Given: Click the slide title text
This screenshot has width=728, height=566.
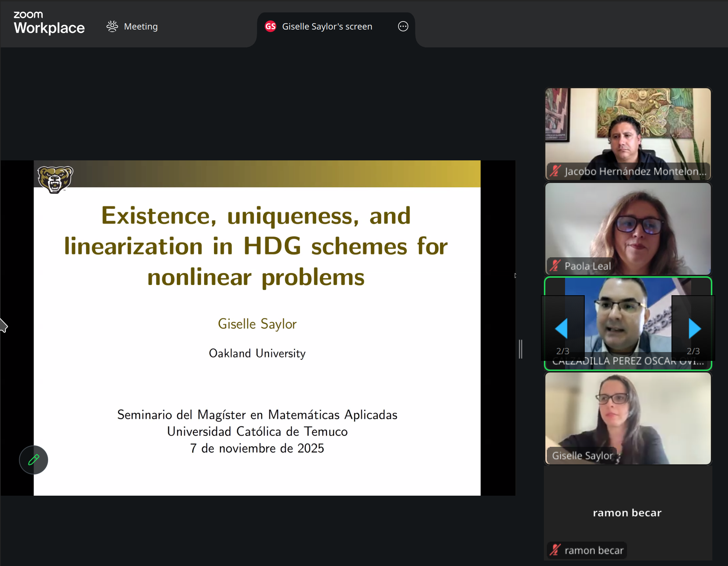Looking at the screenshot, I should 256,246.
